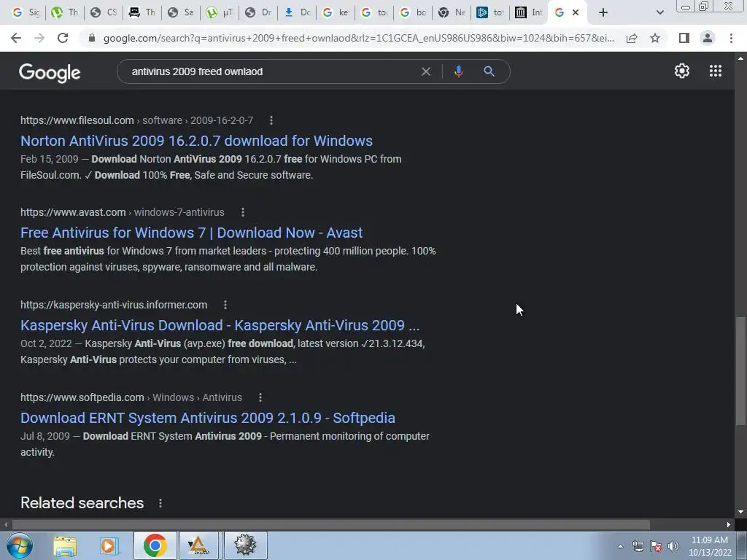Switch to the 'CS' tab
This screenshot has height=560, width=747.
(104, 12)
